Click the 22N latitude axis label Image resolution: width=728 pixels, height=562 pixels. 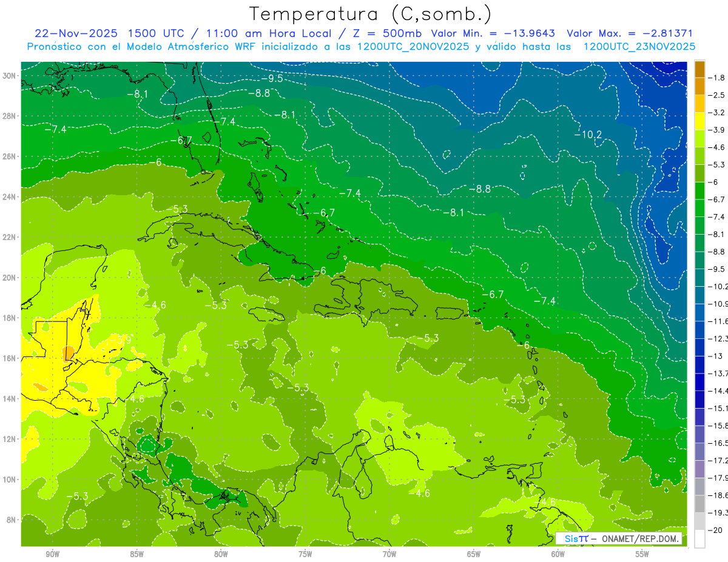(x=10, y=237)
